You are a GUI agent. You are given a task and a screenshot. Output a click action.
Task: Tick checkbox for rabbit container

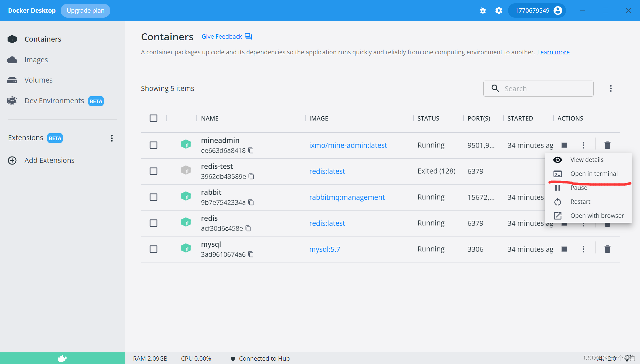click(x=153, y=197)
